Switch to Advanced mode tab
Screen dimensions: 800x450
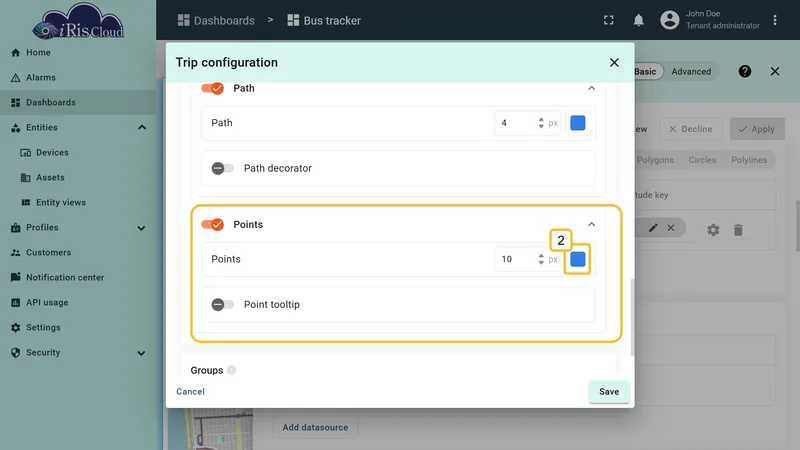tap(691, 71)
